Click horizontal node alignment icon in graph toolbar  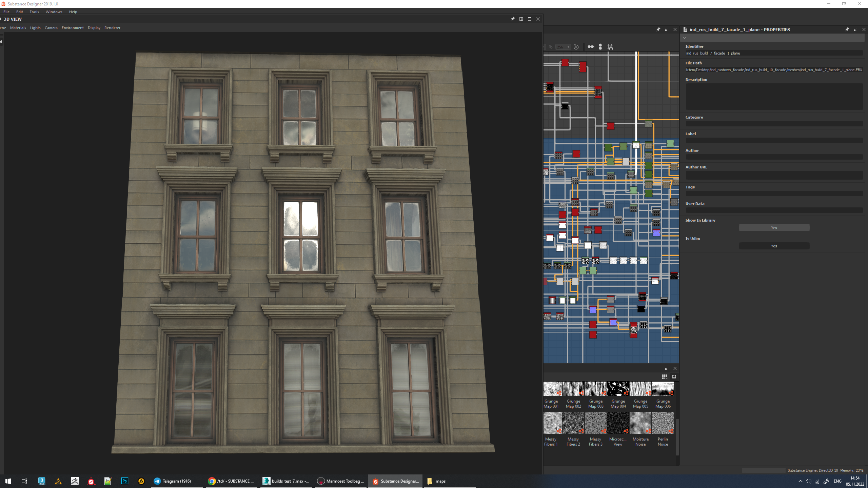pos(591,47)
